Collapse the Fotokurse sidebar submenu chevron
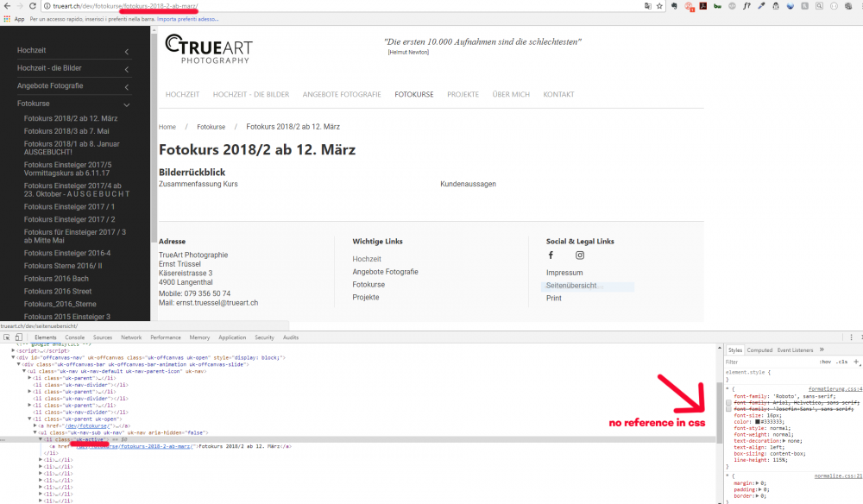This screenshot has width=863, height=504. (127, 104)
